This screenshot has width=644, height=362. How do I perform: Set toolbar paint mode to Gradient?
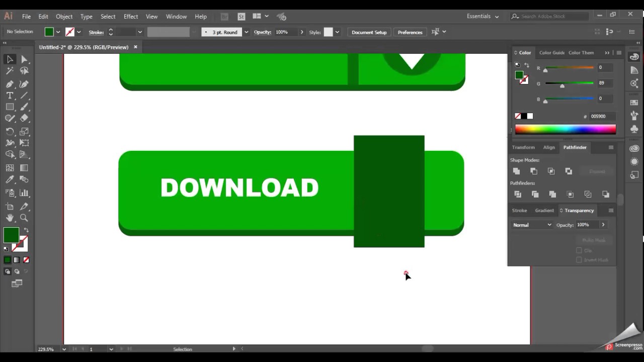click(x=17, y=260)
